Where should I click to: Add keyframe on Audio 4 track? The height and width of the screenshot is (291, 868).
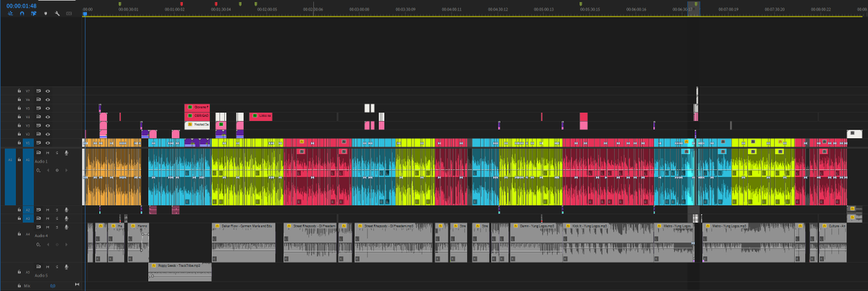pos(56,244)
